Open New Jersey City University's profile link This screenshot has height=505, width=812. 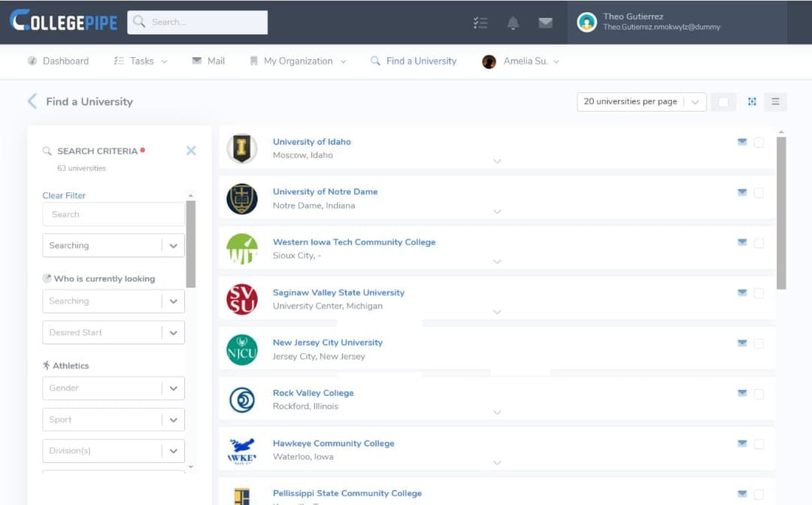point(327,342)
